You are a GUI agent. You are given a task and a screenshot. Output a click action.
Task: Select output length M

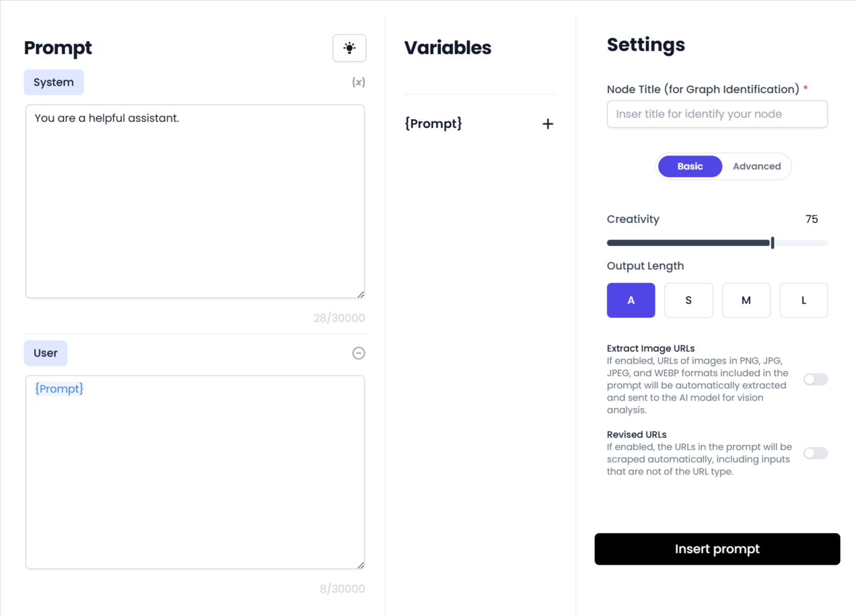point(746,300)
